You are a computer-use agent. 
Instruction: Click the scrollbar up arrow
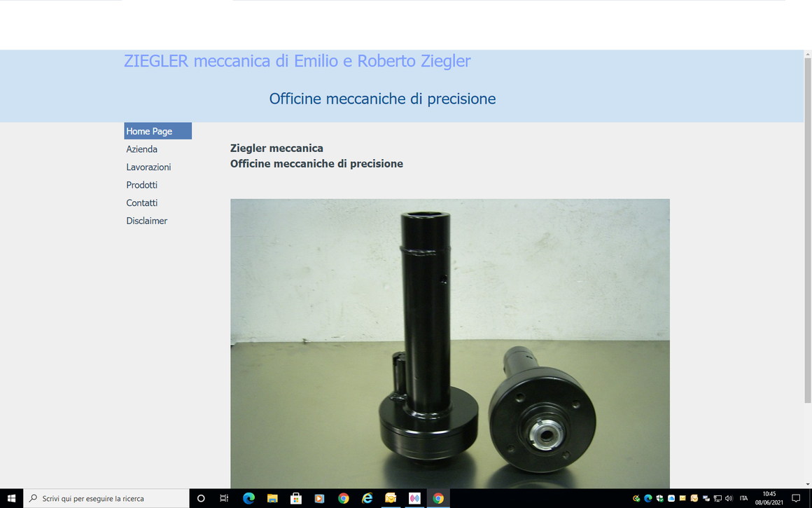point(807,53)
